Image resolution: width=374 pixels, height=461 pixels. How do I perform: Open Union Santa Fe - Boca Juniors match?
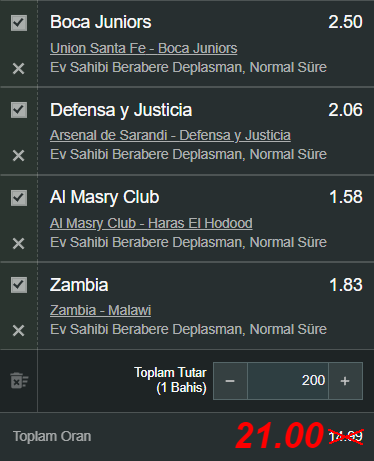coord(144,48)
